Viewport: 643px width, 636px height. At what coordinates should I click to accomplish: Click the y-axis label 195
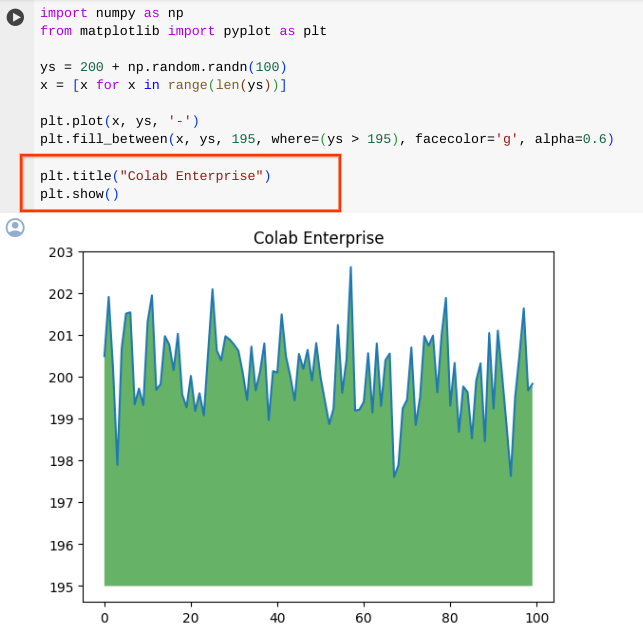coord(61,588)
